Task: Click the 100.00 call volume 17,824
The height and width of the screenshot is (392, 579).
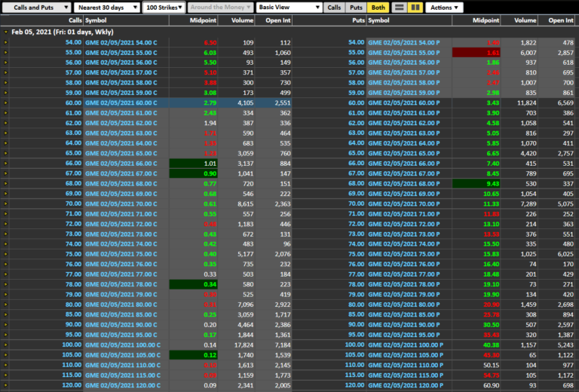Action: (244, 345)
